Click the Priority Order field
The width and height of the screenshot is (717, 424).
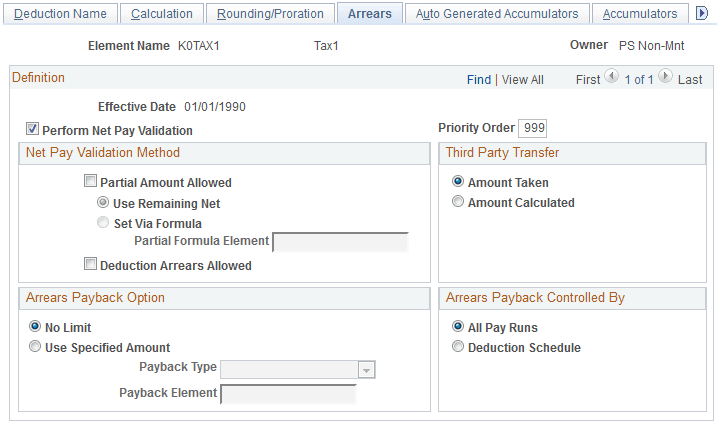tap(532, 127)
